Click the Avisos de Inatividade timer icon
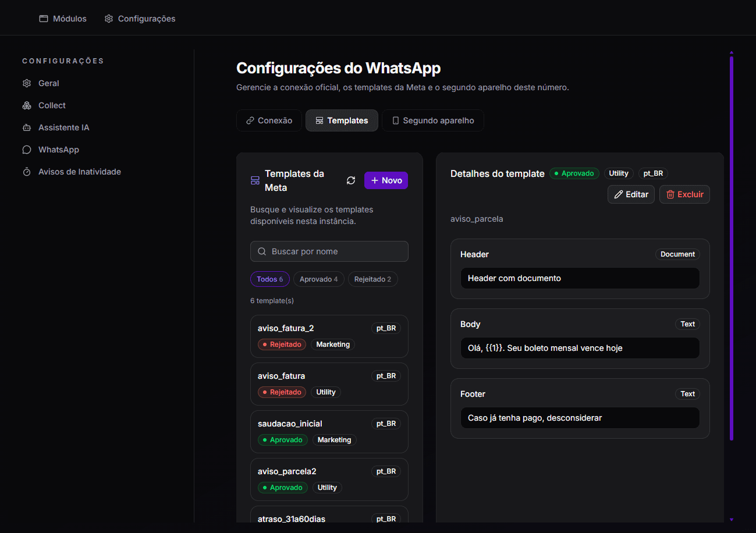 tap(27, 172)
